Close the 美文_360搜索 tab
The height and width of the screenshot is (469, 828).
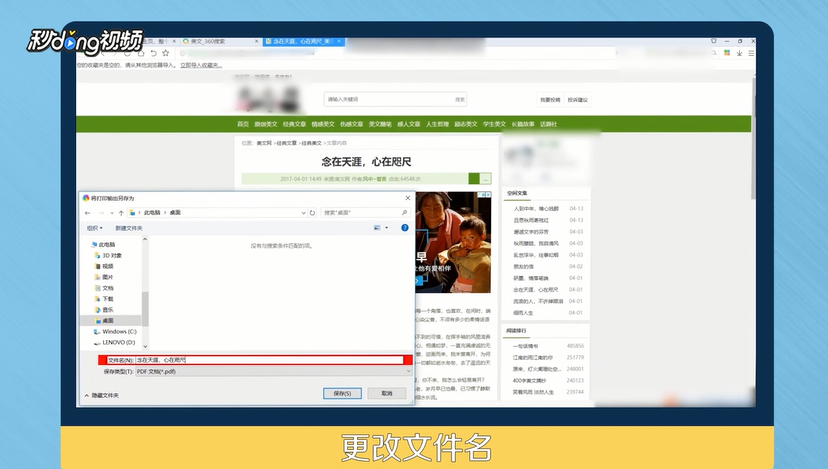click(257, 41)
